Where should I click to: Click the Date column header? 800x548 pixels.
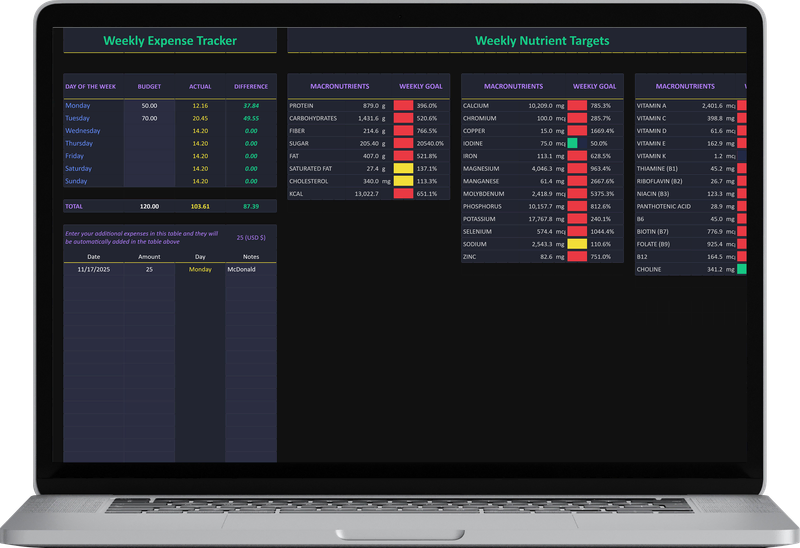coord(93,257)
